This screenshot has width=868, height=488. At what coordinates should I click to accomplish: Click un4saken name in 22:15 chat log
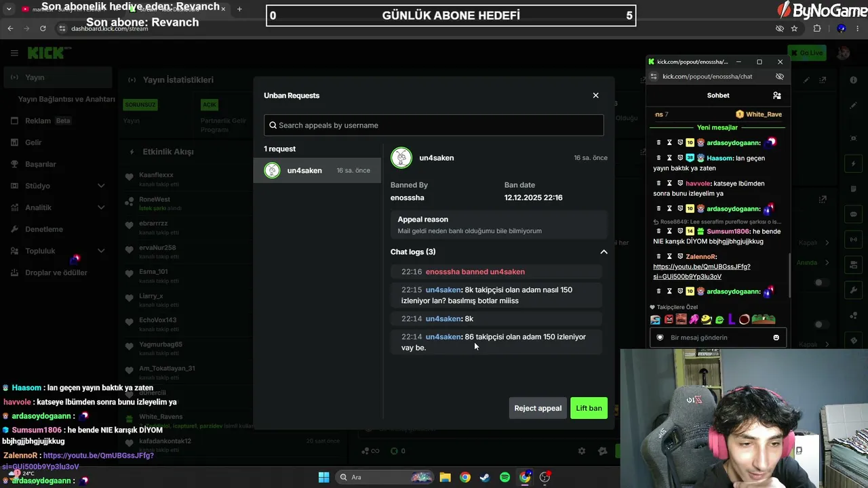pos(443,290)
